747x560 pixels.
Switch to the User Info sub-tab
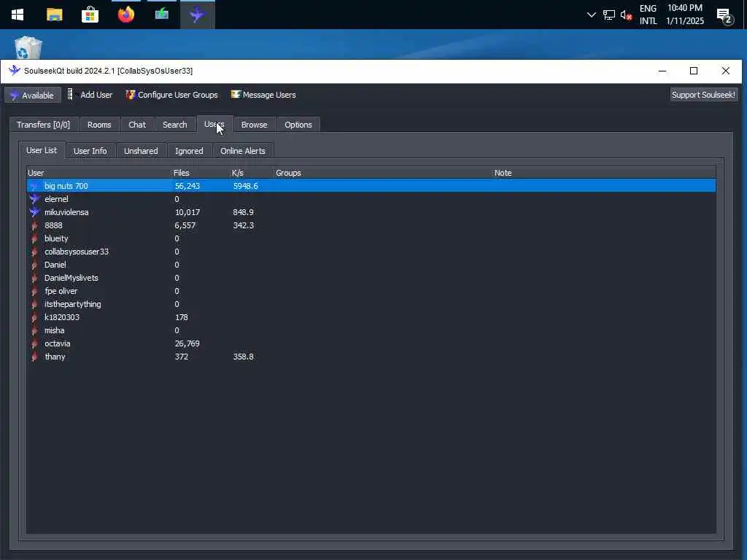tap(90, 151)
